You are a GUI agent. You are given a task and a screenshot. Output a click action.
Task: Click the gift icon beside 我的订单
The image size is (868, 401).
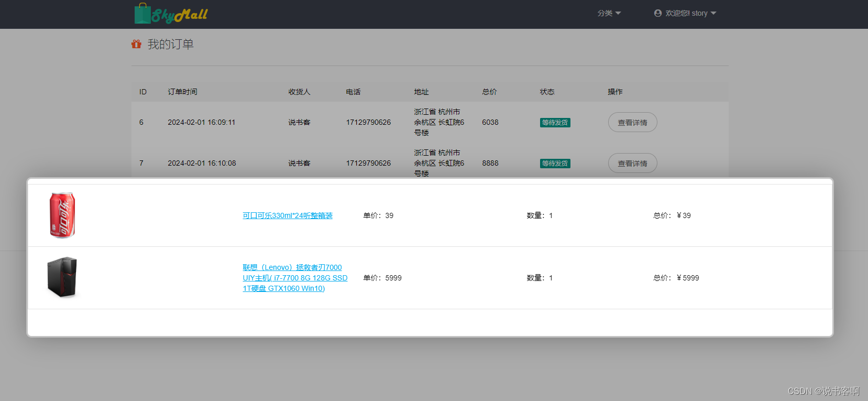tap(136, 44)
